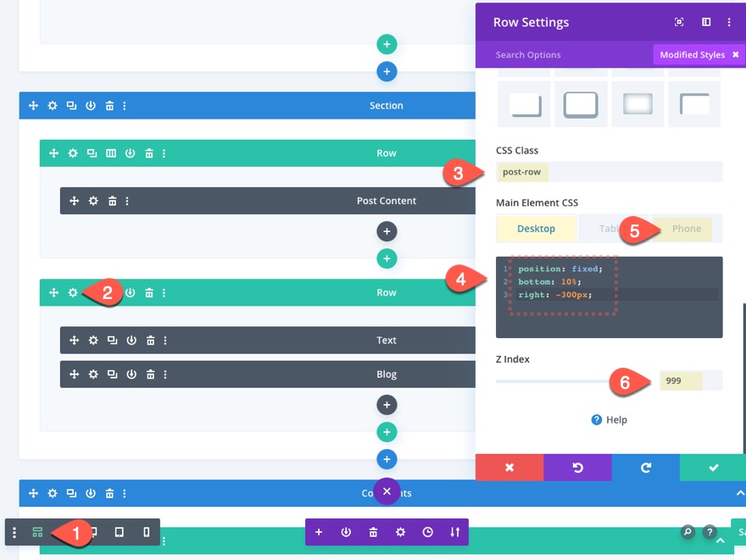This screenshot has height=560, width=746.
Task: Delete the Post Content module
Action: pos(112,201)
